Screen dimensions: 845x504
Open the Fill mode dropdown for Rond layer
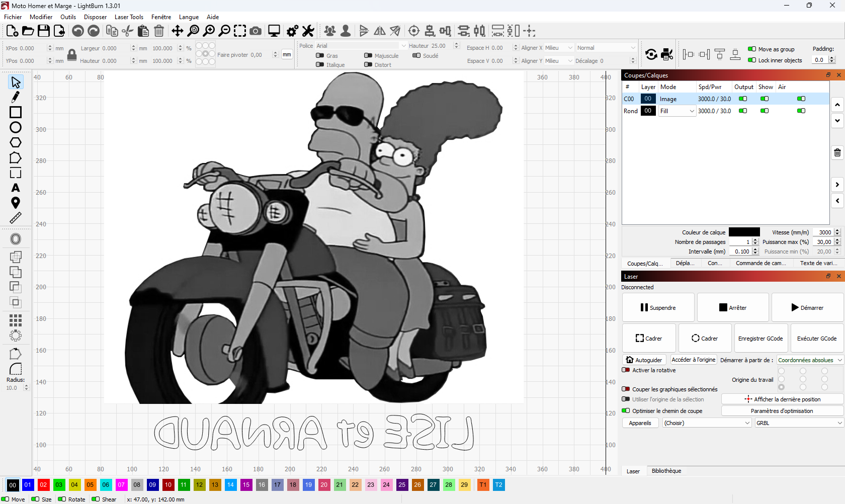pyautogui.click(x=677, y=111)
